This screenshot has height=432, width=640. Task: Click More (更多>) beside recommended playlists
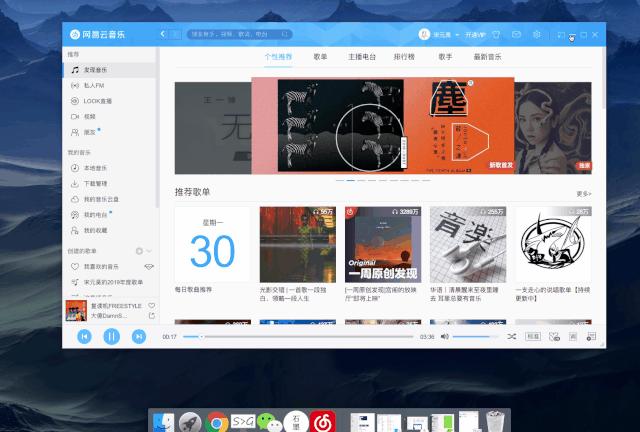coord(584,194)
